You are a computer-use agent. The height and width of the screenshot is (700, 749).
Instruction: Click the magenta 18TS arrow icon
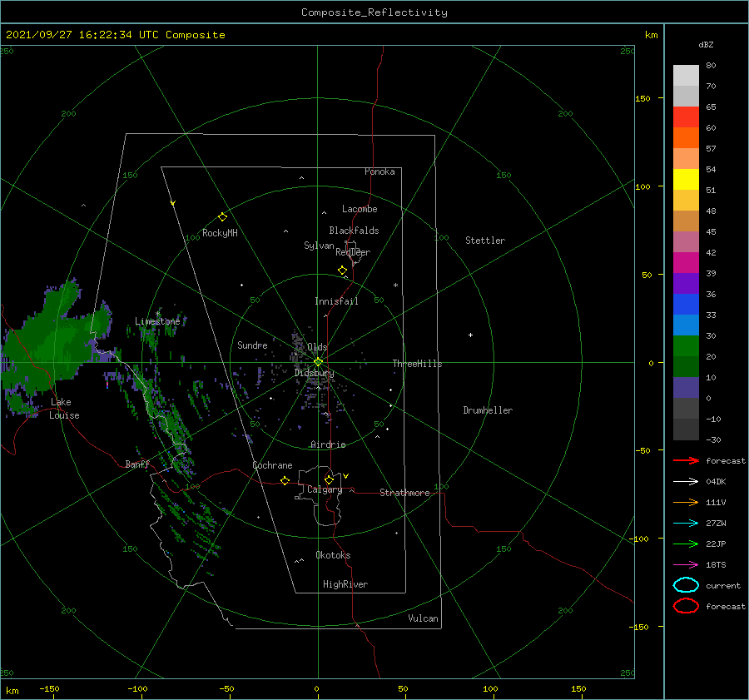point(686,565)
